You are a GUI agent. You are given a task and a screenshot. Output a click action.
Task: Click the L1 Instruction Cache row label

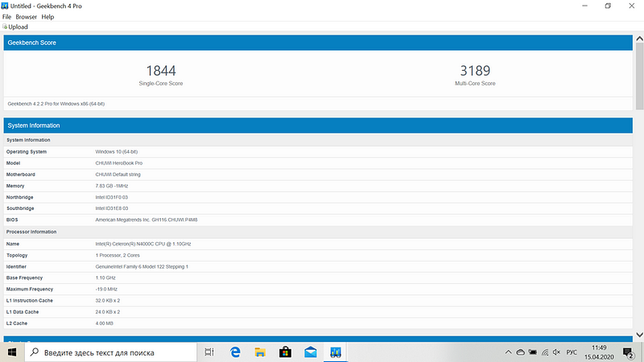click(x=30, y=301)
